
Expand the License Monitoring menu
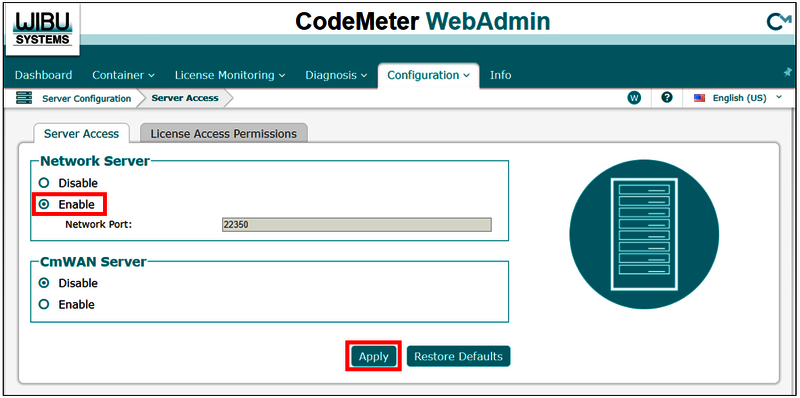pyautogui.click(x=230, y=75)
